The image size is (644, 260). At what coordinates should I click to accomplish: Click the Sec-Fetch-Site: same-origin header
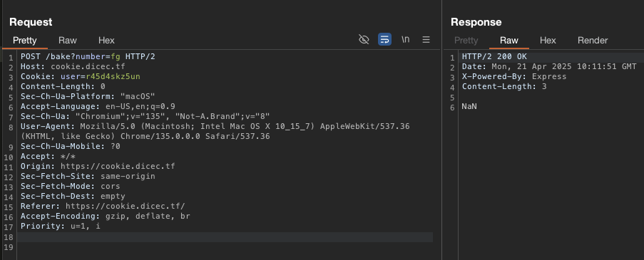click(x=88, y=177)
